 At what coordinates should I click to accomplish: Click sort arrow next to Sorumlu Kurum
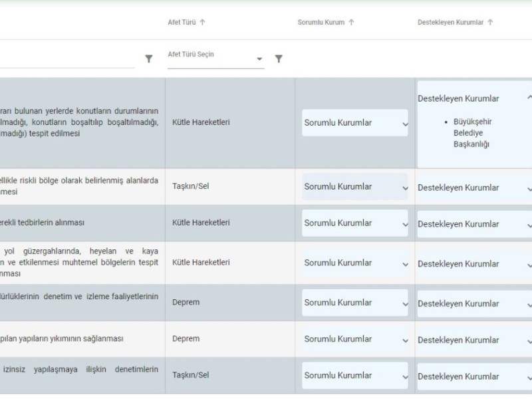tap(351, 22)
